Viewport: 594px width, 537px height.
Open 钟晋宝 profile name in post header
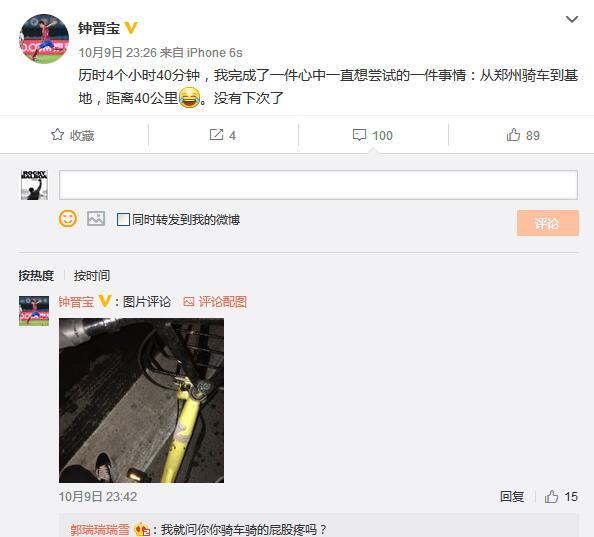coord(99,28)
